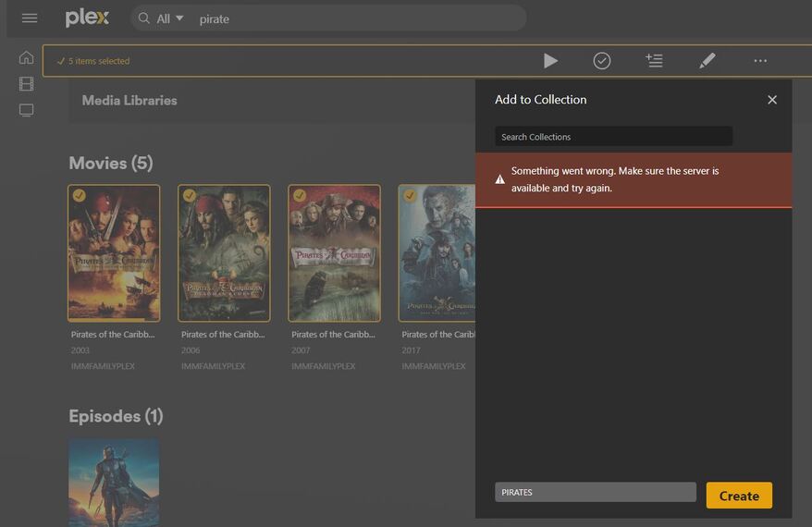This screenshot has height=527, width=812.
Task: Click the Search Collections field
Action: click(x=614, y=137)
